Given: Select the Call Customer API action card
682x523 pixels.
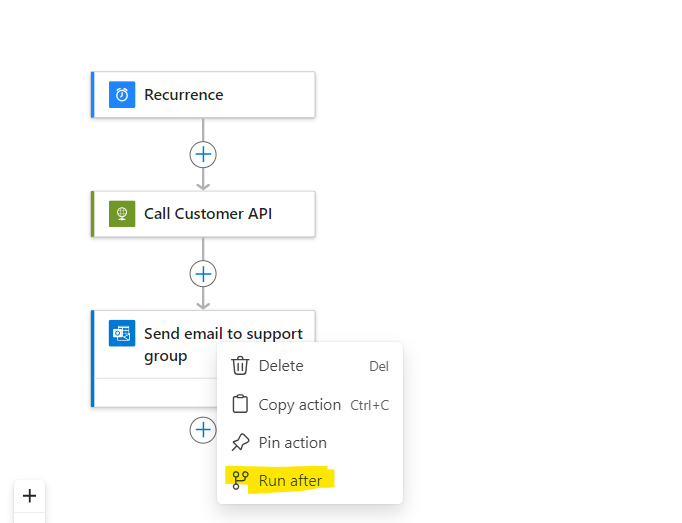Looking at the screenshot, I should (x=203, y=214).
